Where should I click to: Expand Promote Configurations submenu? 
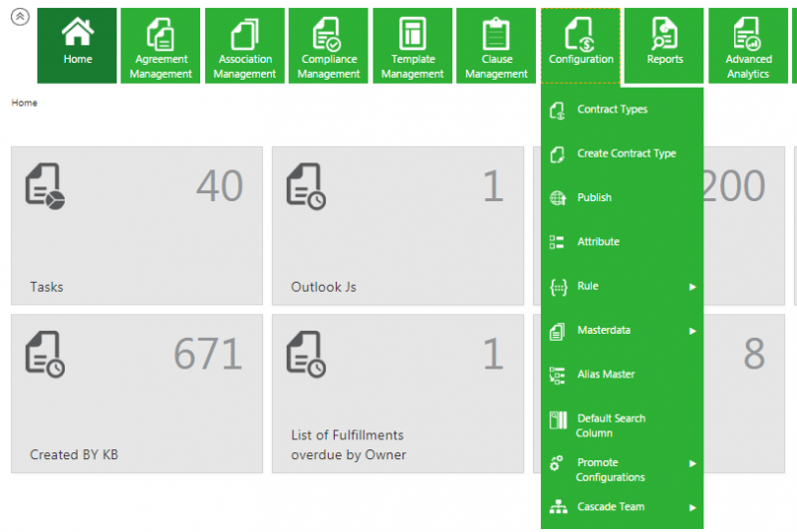(x=691, y=463)
